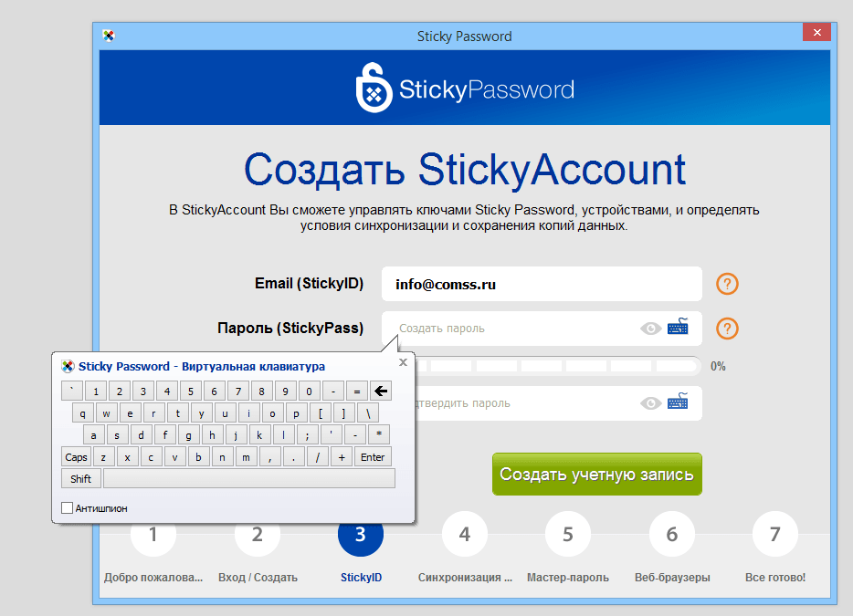Viewport: 853px width, 616px height.
Task: Open virtual keyboard for the confirm password field
Action: 678,403
